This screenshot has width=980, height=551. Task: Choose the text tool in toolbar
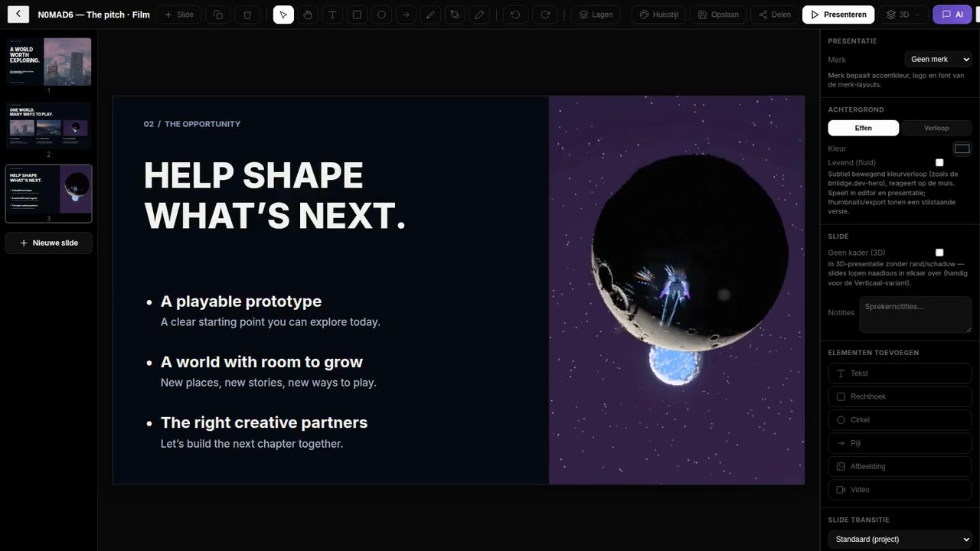point(332,15)
